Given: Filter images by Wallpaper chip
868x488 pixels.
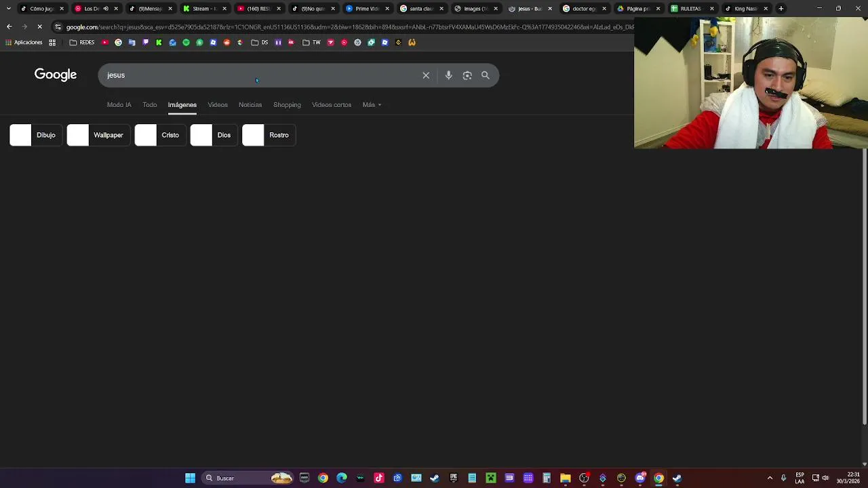Looking at the screenshot, I should click(98, 135).
